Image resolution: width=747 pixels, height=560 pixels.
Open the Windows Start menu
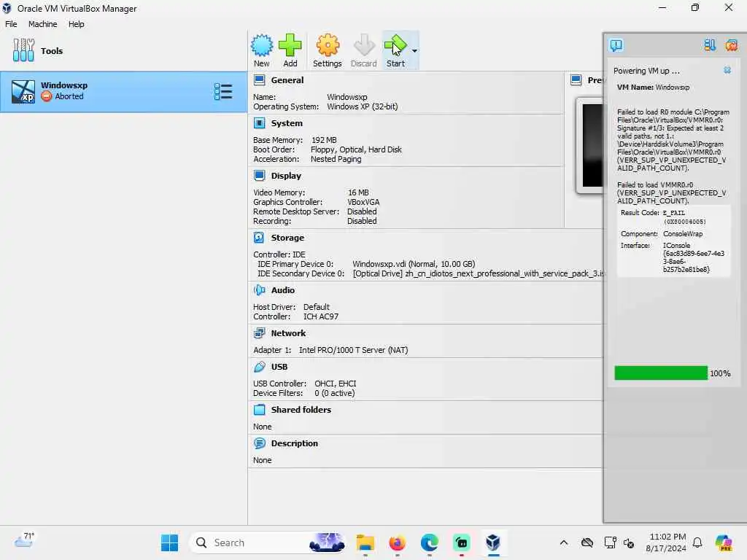[169, 542]
